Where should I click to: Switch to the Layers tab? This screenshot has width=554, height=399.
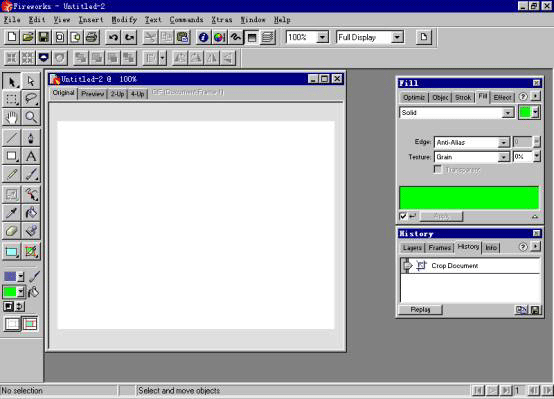(412, 248)
